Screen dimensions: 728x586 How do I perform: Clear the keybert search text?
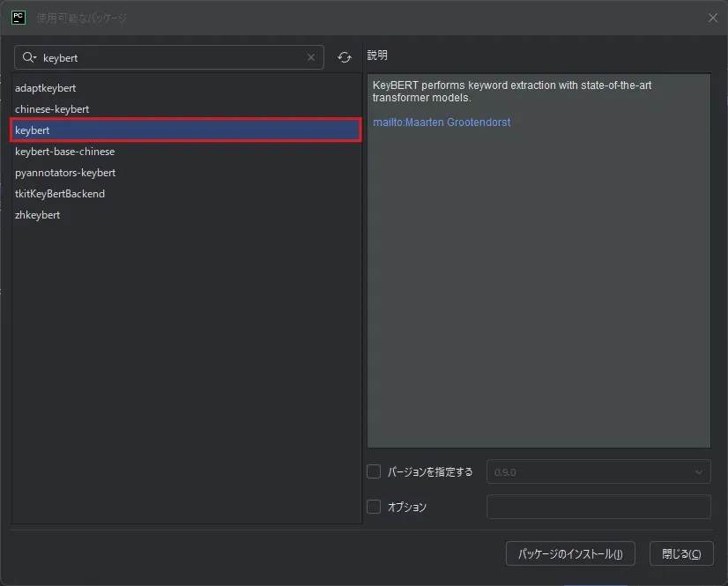tap(311, 57)
